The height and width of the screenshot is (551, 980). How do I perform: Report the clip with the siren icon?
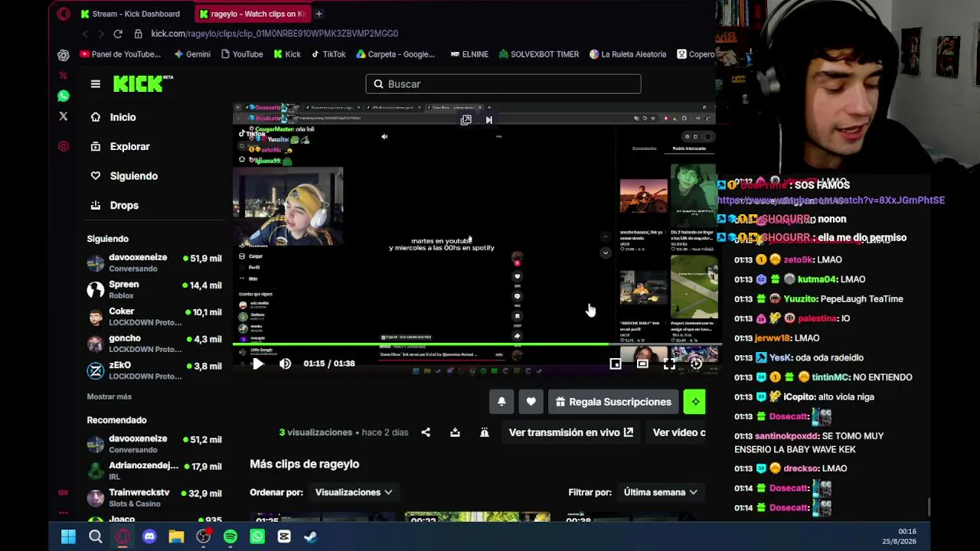point(485,432)
